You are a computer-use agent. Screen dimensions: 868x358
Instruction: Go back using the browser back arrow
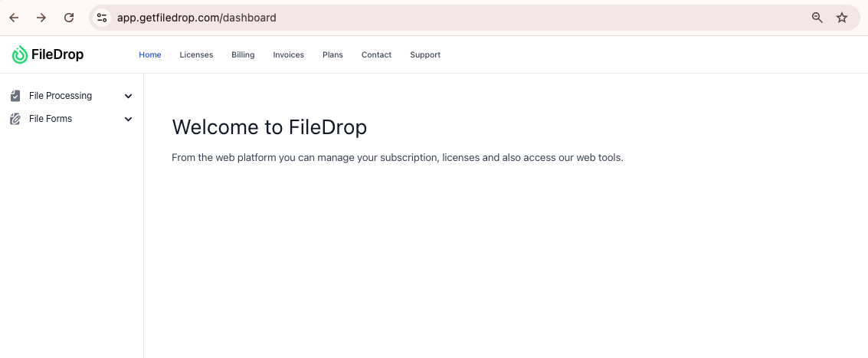(14, 18)
